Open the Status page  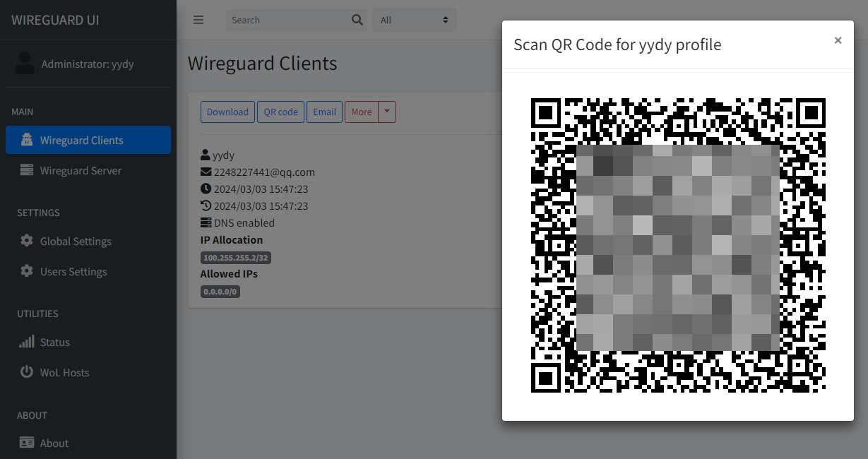point(88,342)
